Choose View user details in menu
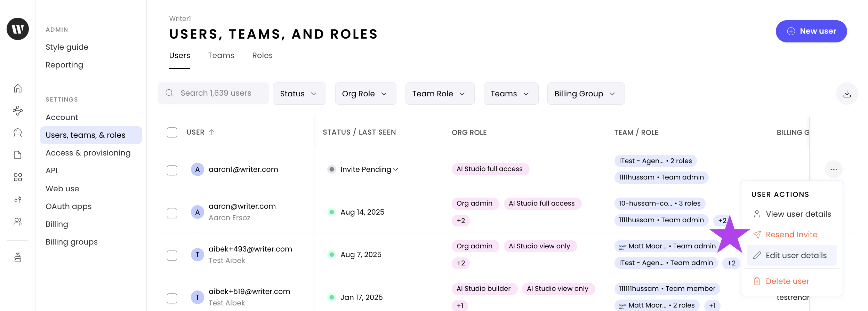Image resolution: width=868 pixels, height=311 pixels. 792,214
